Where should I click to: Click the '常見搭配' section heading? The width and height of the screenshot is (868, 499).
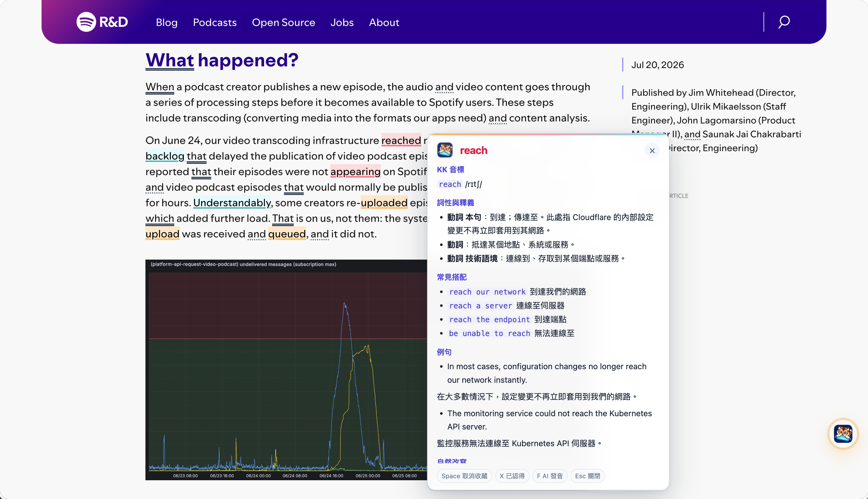[x=452, y=277]
